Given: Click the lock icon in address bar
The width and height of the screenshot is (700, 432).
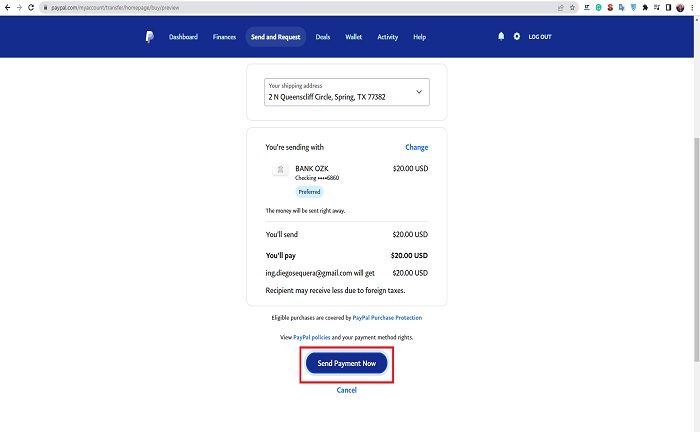Looking at the screenshot, I should [45, 7].
